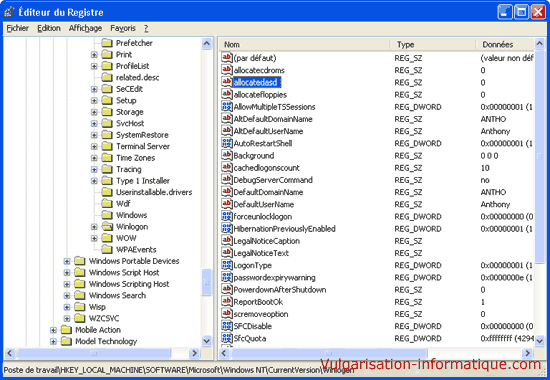This screenshot has width=550, height=380.
Task: Click tree pane horizontal scroll left arrow
Action: click(10, 353)
